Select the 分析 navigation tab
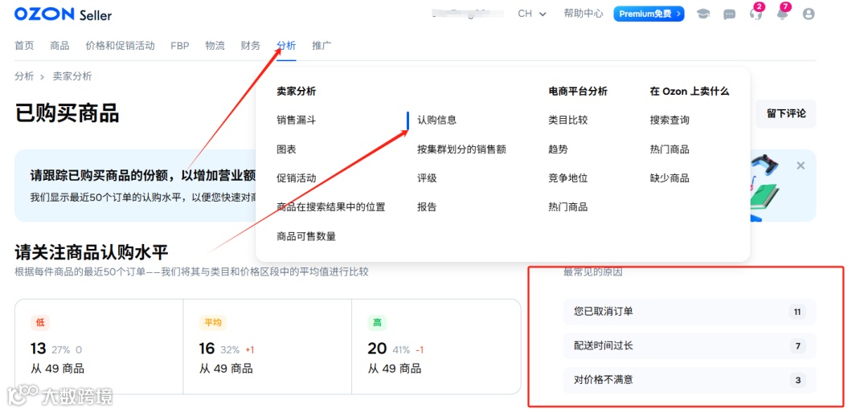 [286, 46]
